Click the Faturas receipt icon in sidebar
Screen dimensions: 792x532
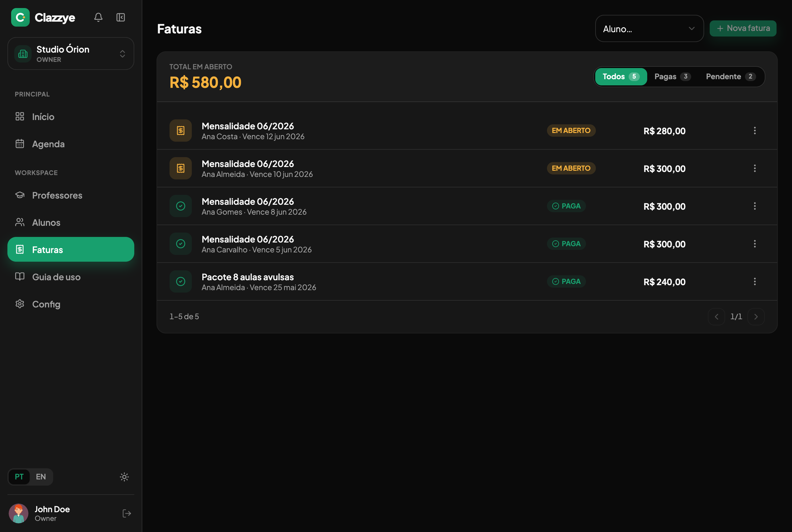[x=20, y=249]
